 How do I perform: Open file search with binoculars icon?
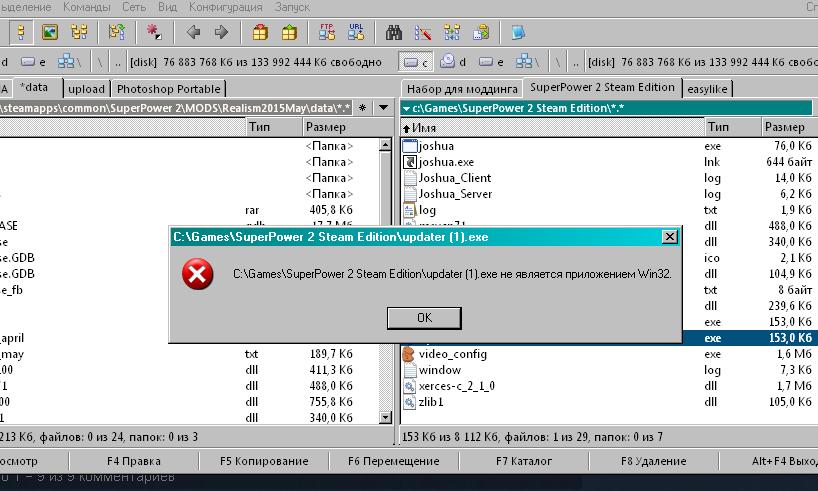click(x=394, y=32)
